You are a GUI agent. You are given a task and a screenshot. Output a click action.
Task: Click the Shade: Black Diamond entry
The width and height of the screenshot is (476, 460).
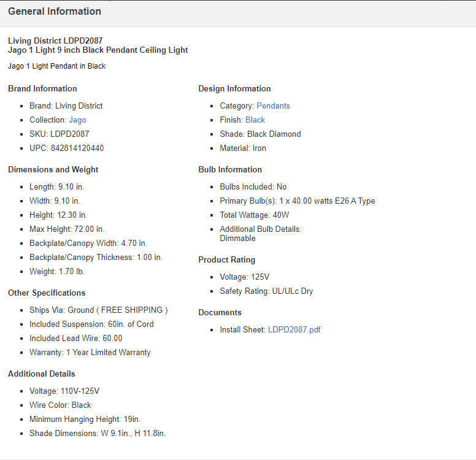260,134
